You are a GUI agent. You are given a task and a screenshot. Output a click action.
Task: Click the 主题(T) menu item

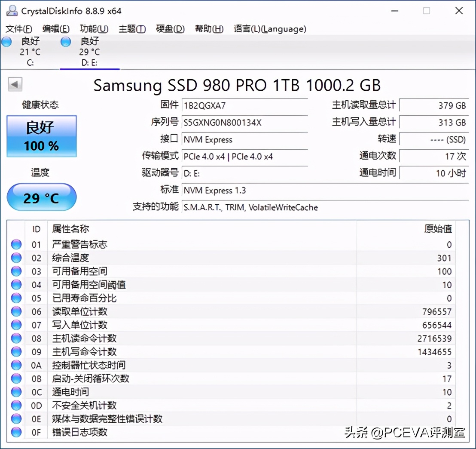click(x=132, y=29)
